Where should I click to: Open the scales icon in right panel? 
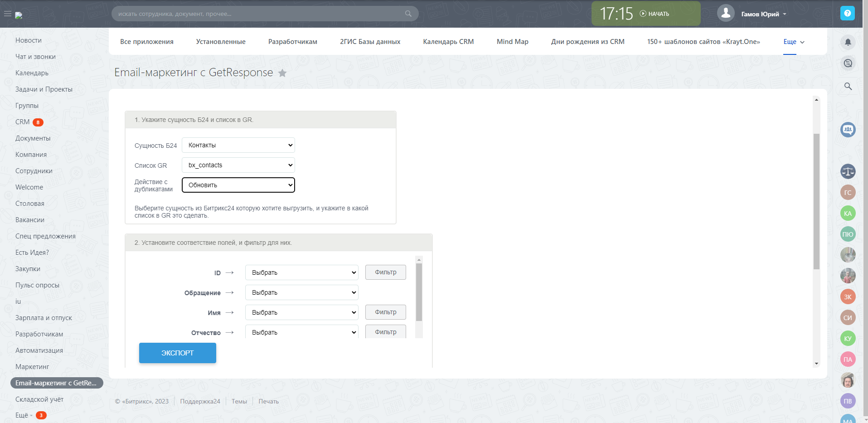pos(848,171)
